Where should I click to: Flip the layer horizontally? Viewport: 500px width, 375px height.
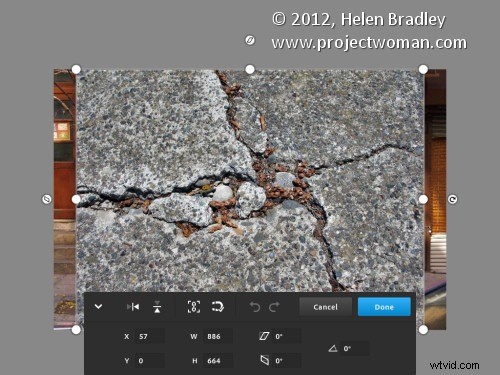click(x=133, y=306)
